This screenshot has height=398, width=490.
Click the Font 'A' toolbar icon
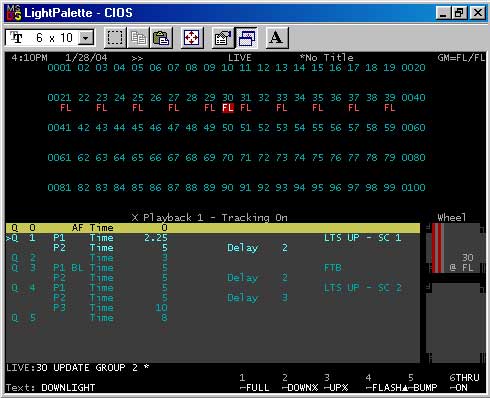277,38
